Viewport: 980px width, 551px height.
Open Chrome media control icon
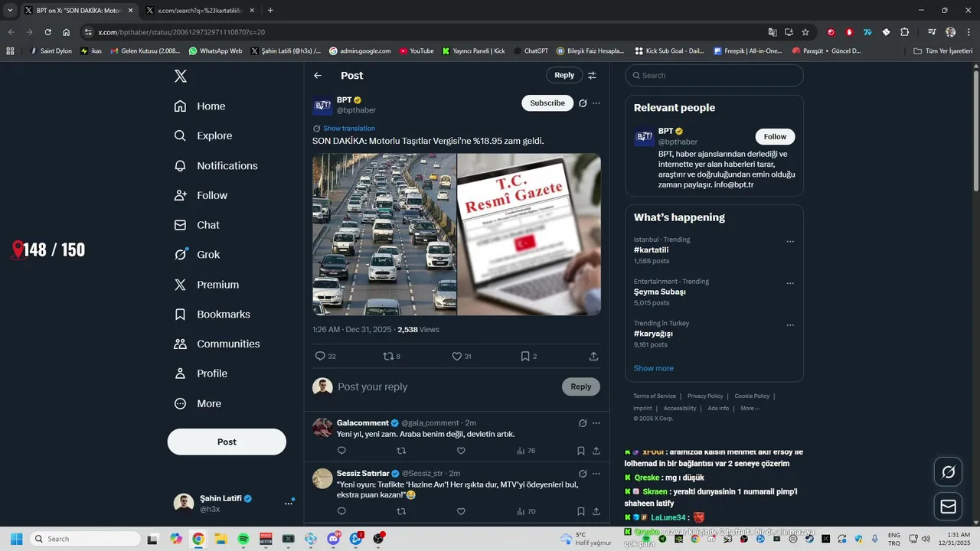[932, 32]
